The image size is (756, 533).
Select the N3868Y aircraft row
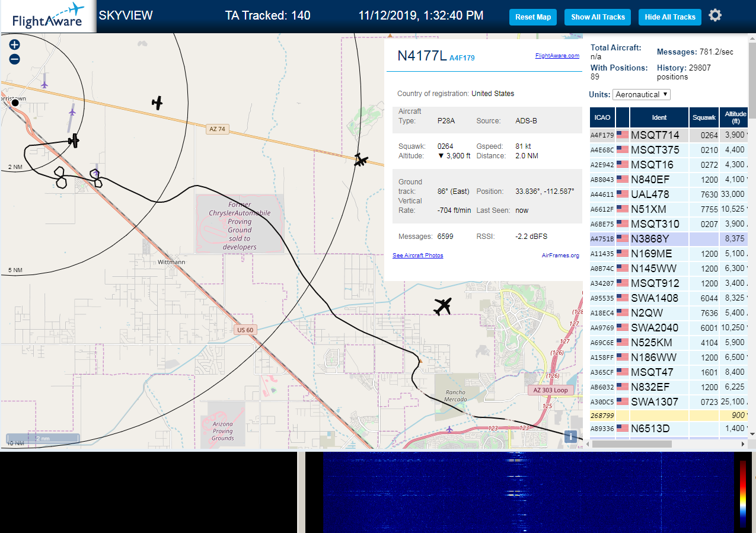click(669, 239)
